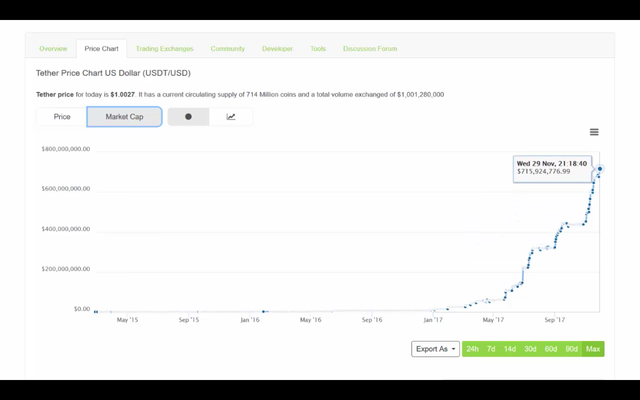Click the Jan '16 data point marker
This screenshot has height=400, width=640.
click(x=264, y=311)
